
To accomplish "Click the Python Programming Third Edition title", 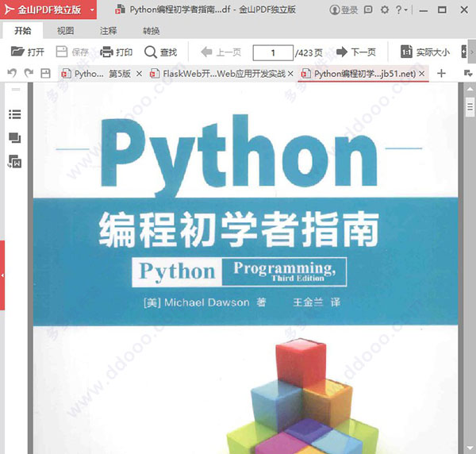I will click(x=240, y=271).
